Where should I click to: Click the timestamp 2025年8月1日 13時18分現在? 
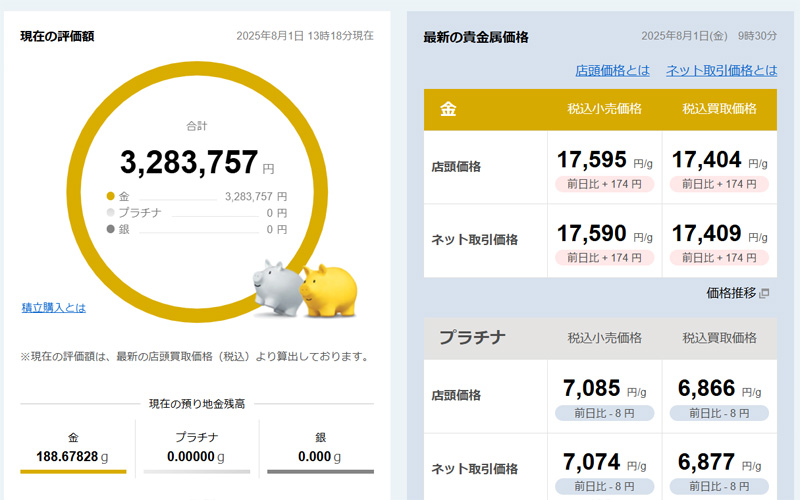[305, 36]
